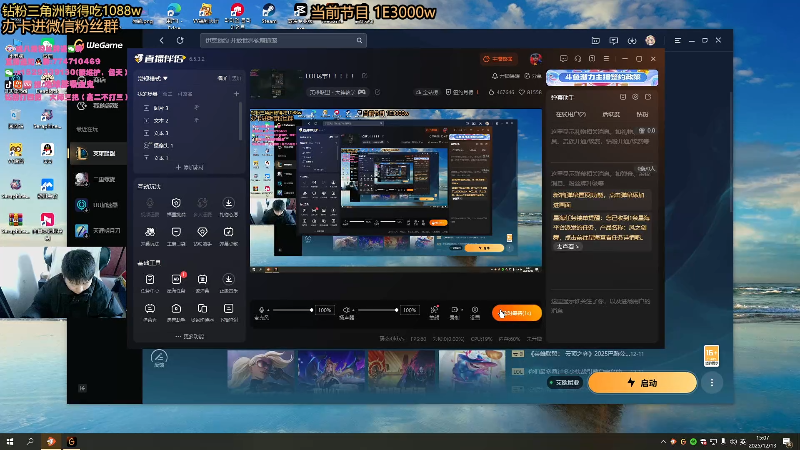Click the headset support icon in the companion title bar
This screenshot has width=800, height=450.
(578, 59)
